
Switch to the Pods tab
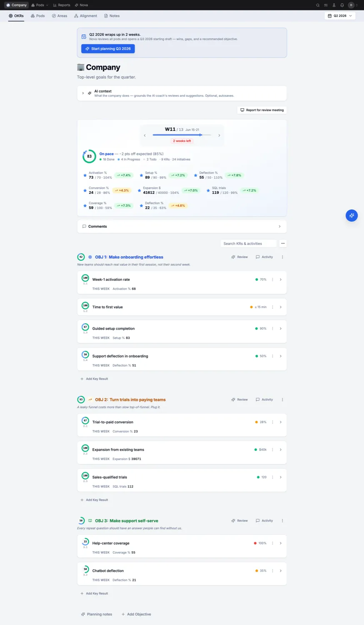tap(38, 16)
